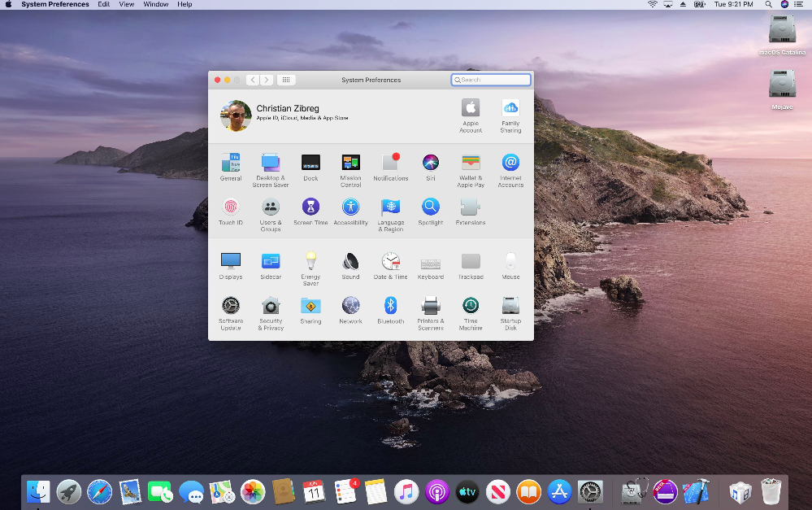Open the Dock preferences pane
The image size is (812, 510).
[310, 163]
